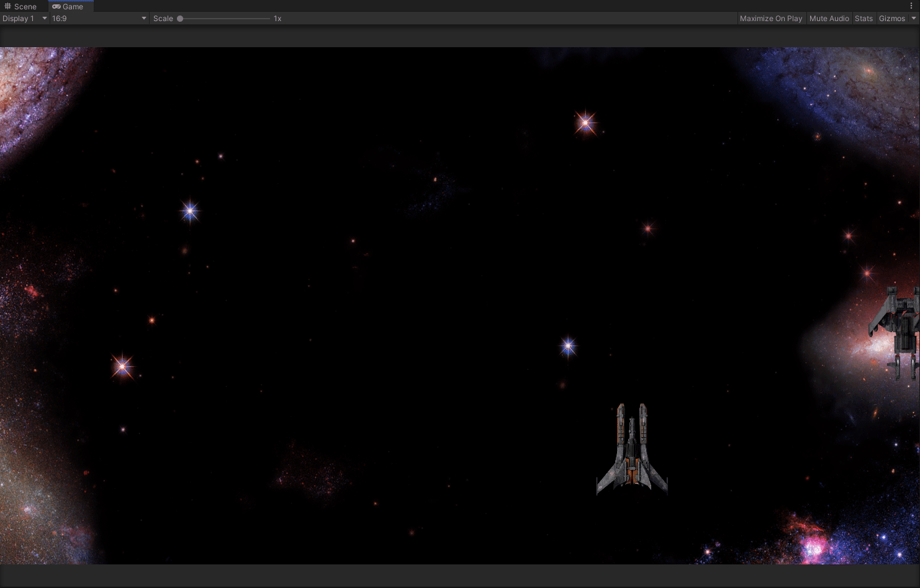Screen dimensions: 920x588
Task: Select the Game tab
Action: point(70,6)
